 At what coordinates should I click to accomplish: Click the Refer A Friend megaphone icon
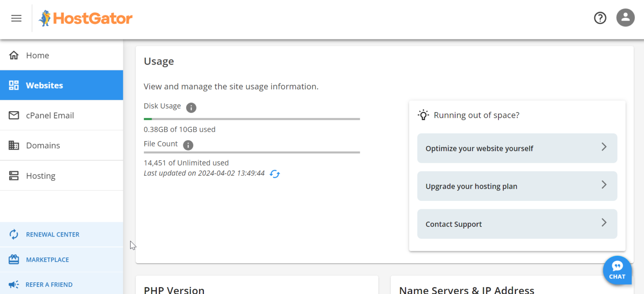14,284
